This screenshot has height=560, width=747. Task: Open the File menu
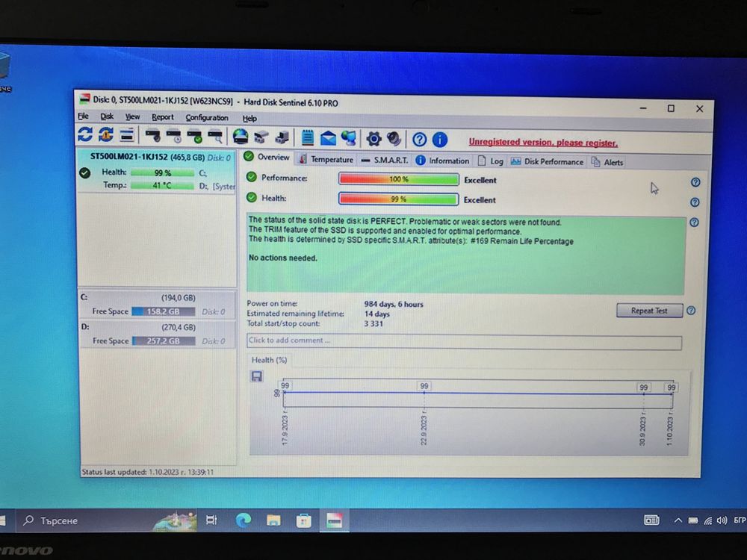(x=83, y=116)
